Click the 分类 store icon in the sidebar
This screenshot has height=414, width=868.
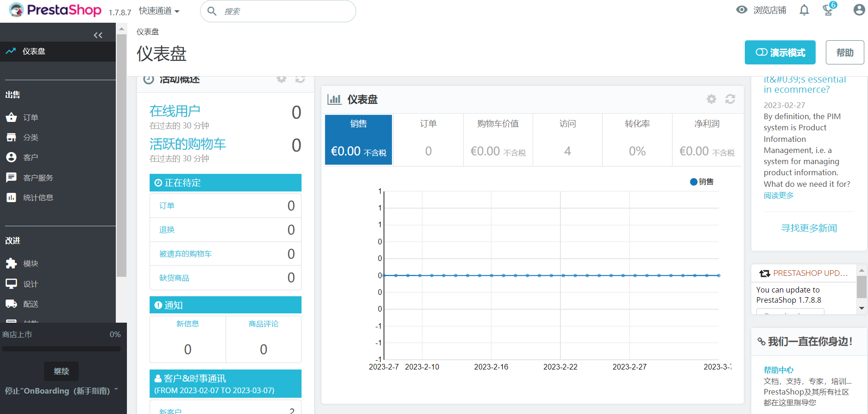click(12, 137)
